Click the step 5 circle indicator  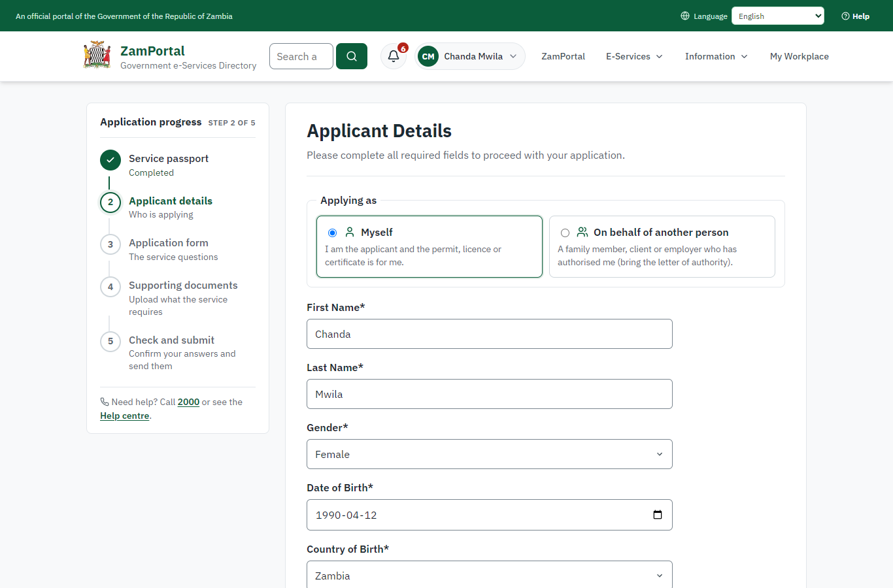pos(110,341)
